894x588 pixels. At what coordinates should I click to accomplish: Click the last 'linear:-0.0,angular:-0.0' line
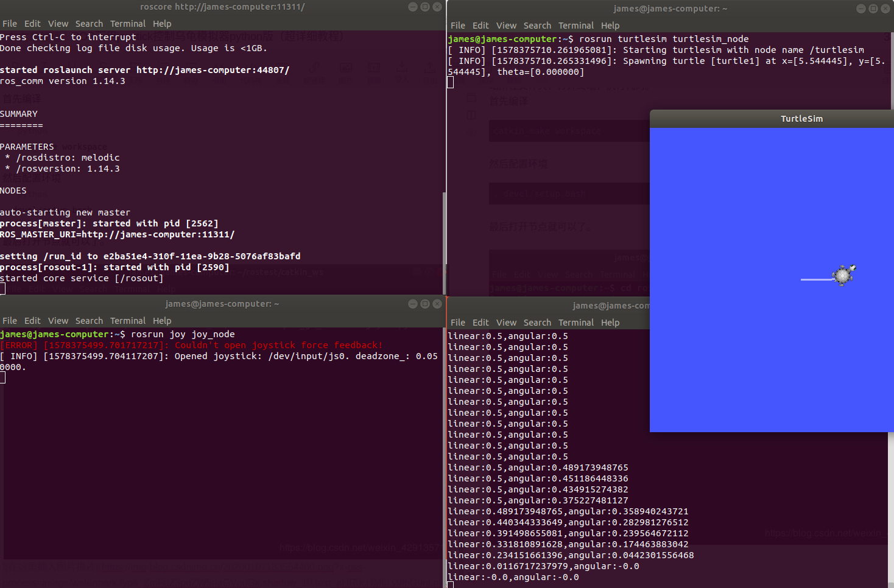(x=513, y=577)
